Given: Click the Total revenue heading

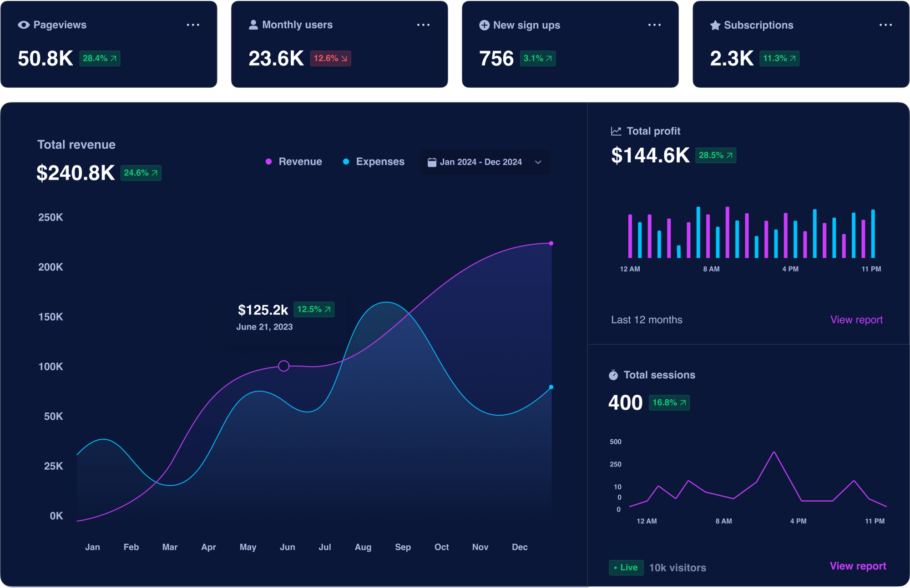Looking at the screenshot, I should [x=76, y=145].
